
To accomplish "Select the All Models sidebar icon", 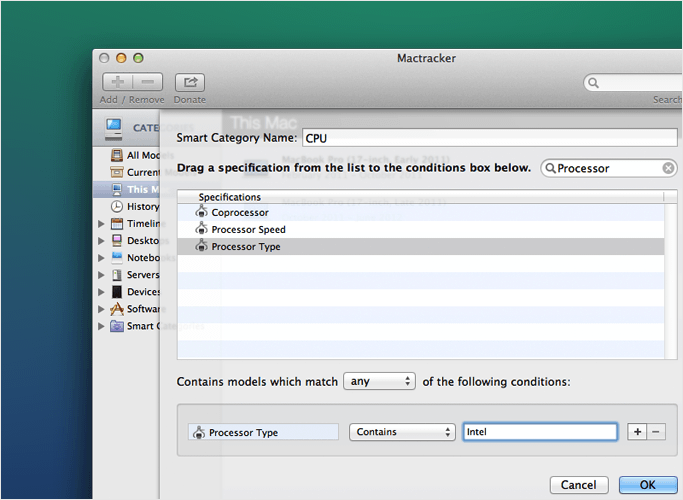I will [x=117, y=155].
